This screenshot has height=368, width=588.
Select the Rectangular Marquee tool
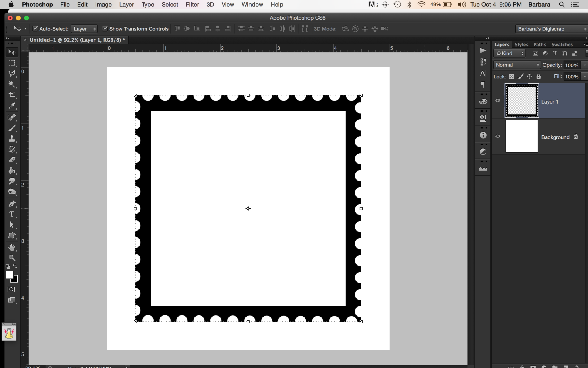tap(11, 63)
